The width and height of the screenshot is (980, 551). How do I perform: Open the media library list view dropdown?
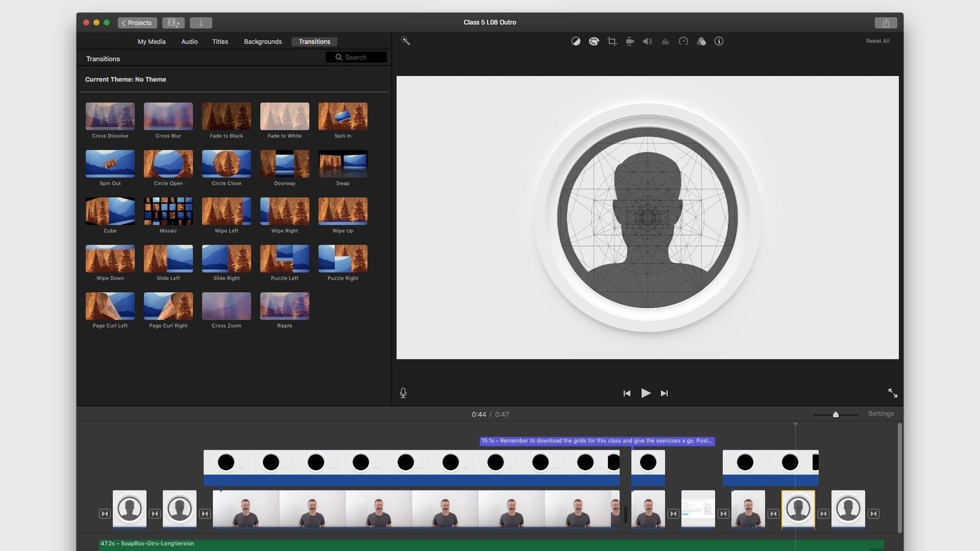pos(174,23)
